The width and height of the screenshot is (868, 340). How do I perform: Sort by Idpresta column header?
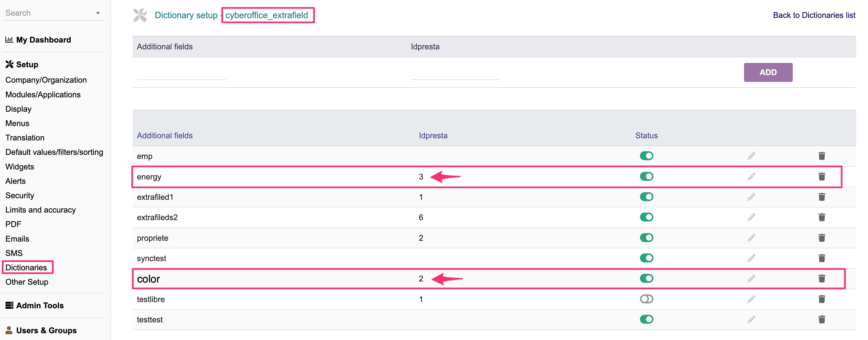[x=433, y=136]
